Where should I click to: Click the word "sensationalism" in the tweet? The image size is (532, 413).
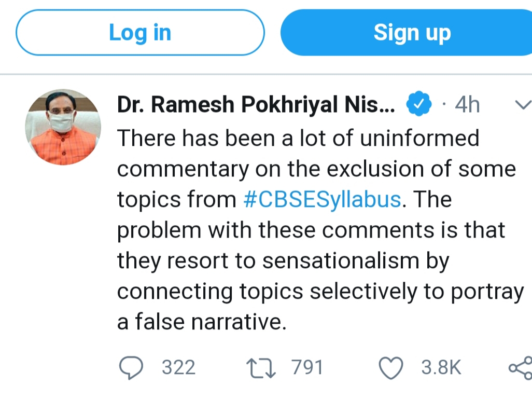[342, 261]
